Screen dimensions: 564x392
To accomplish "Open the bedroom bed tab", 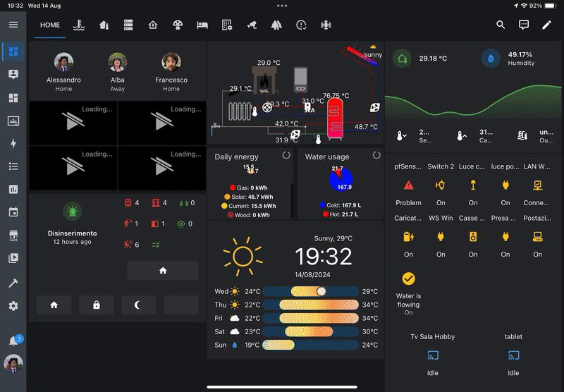I will click(x=202, y=25).
